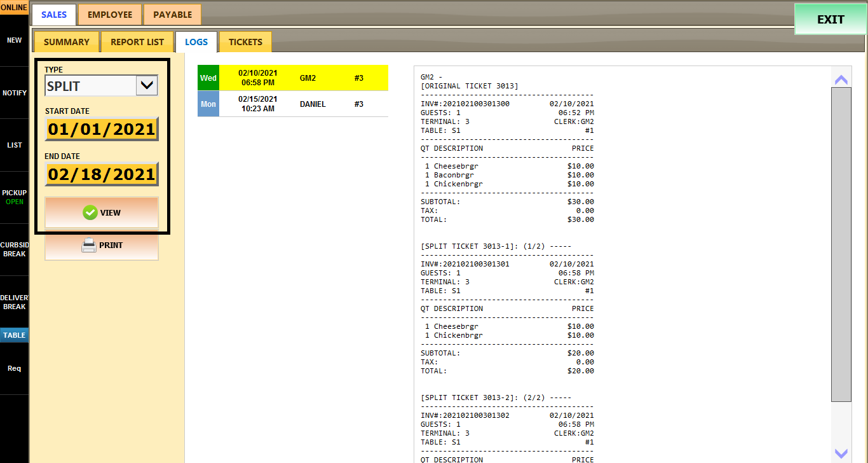Switch to the SALES tab
This screenshot has width=868, height=463.
coord(54,15)
